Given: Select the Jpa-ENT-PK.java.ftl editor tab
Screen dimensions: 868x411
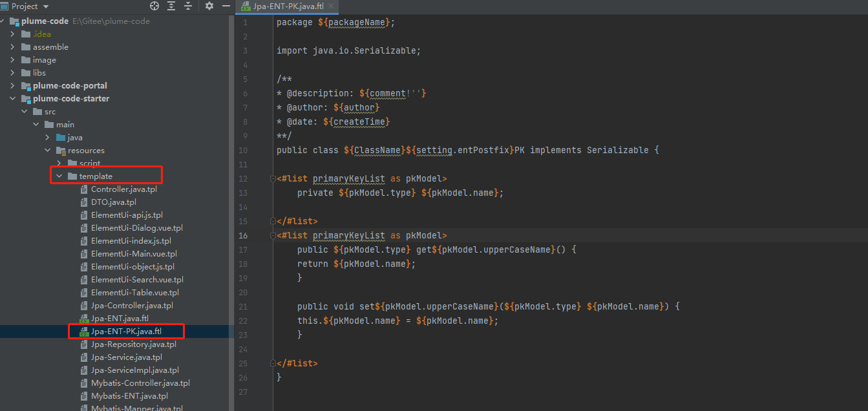Looking at the screenshot, I should (288, 6).
